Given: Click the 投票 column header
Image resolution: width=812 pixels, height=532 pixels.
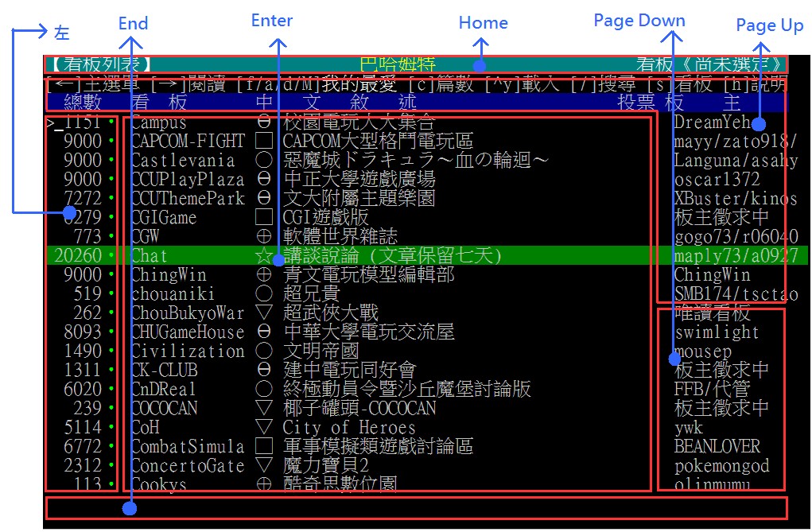Looking at the screenshot, I should tap(636, 103).
